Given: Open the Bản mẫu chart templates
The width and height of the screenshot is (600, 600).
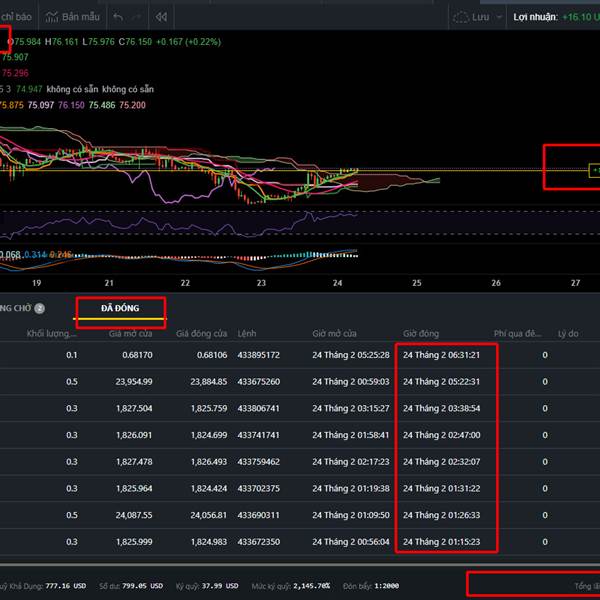Looking at the screenshot, I should click(x=72, y=17).
